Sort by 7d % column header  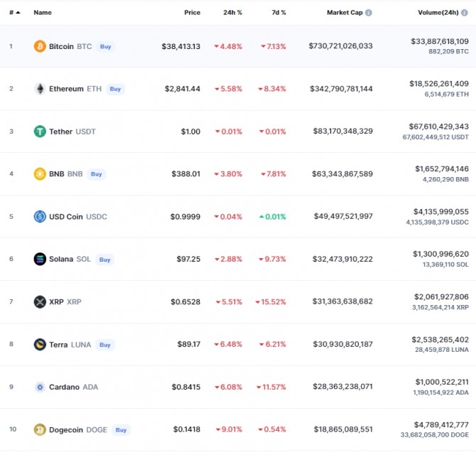point(278,13)
